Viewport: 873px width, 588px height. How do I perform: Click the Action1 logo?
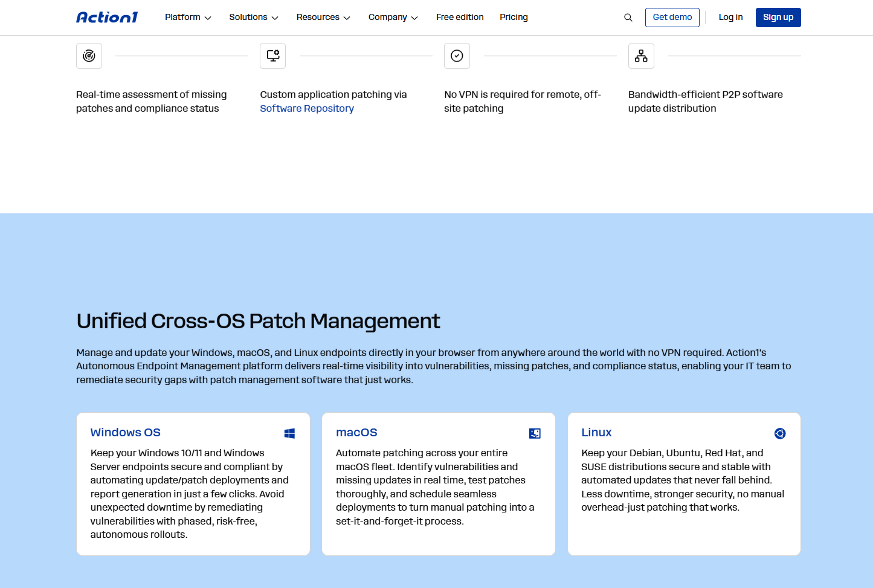tap(107, 18)
